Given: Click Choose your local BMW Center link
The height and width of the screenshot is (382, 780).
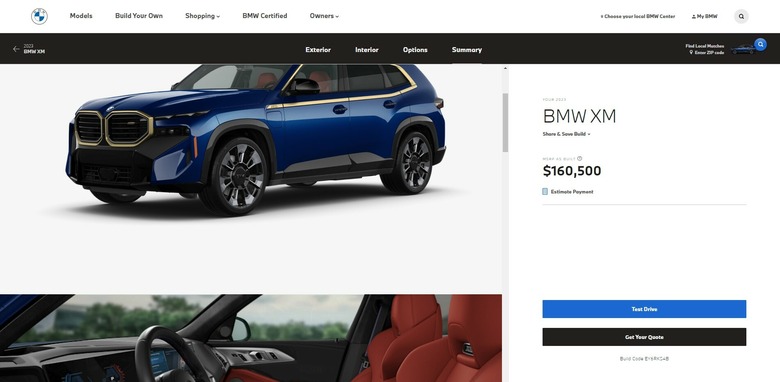Looking at the screenshot, I should [638, 16].
